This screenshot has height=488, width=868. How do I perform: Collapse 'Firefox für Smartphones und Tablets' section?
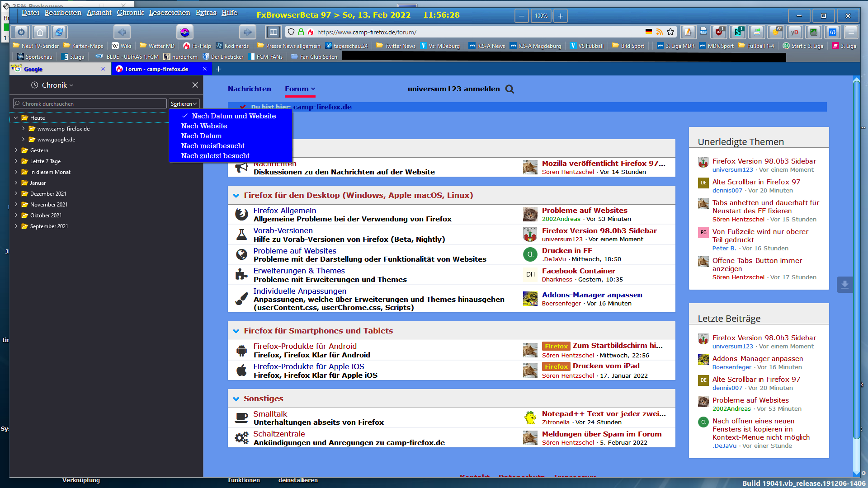pyautogui.click(x=236, y=331)
